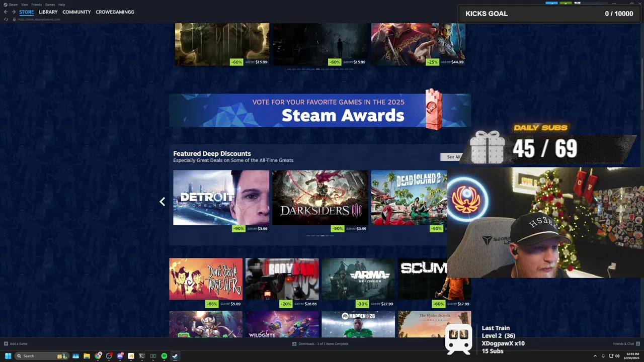Click Add a Game at bottom left

coord(16,344)
